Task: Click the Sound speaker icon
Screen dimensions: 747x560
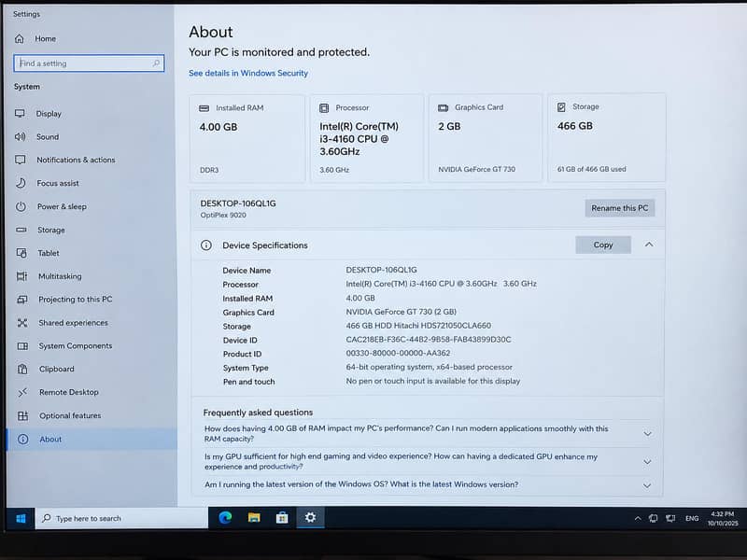Action: point(20,136)
